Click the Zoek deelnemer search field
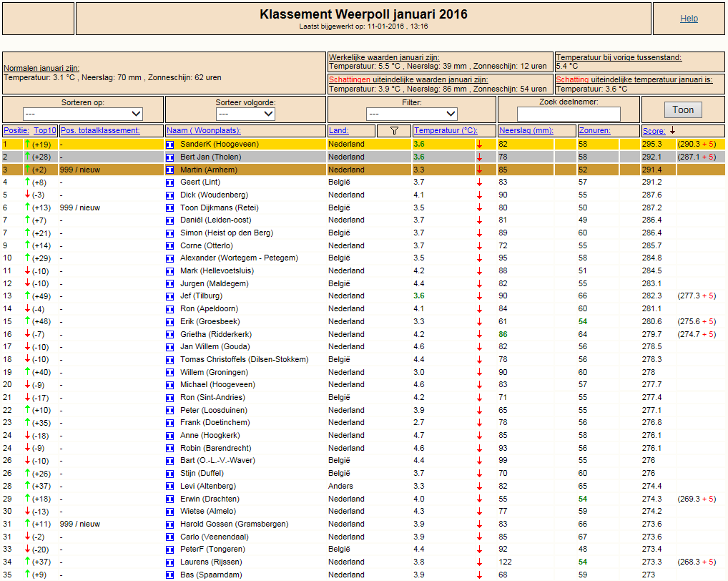The height and width of the screenshot is (581, 728). point(569,114)
